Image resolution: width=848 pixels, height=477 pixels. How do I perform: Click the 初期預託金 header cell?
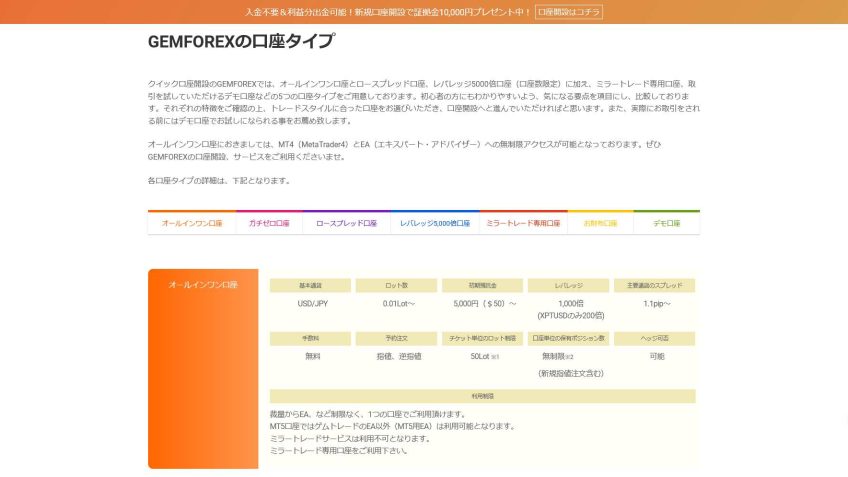[x=482, y=285]
